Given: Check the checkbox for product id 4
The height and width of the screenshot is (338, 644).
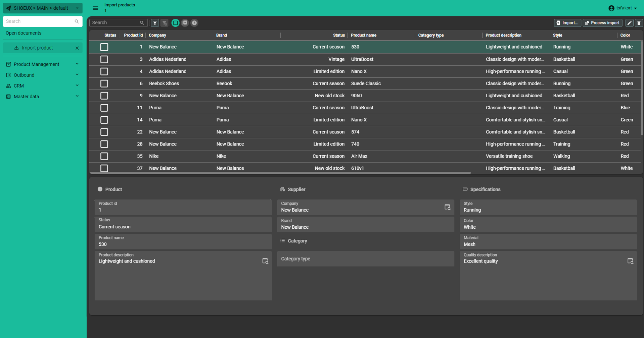Looking at the screenshot, I should point(104,71).
